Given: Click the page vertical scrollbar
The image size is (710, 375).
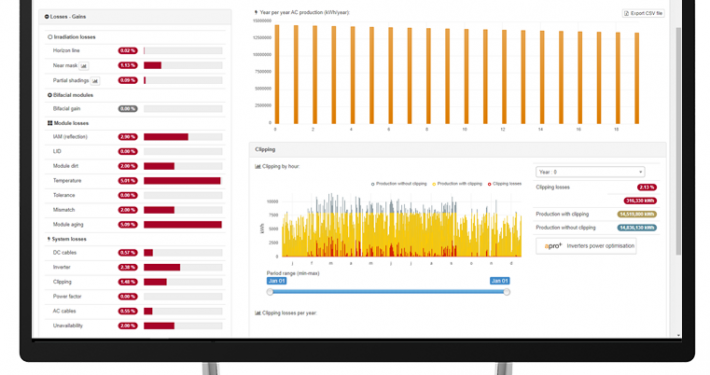Looking at the screenshot, I should 678,141.
